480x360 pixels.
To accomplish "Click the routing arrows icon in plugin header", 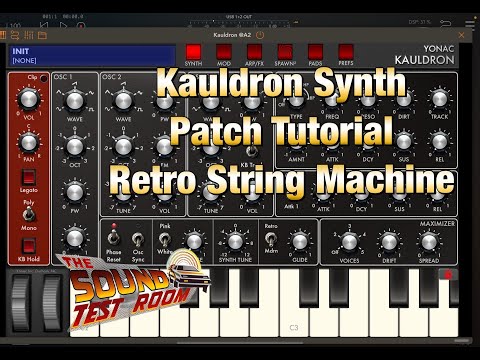I will (15, 35).
